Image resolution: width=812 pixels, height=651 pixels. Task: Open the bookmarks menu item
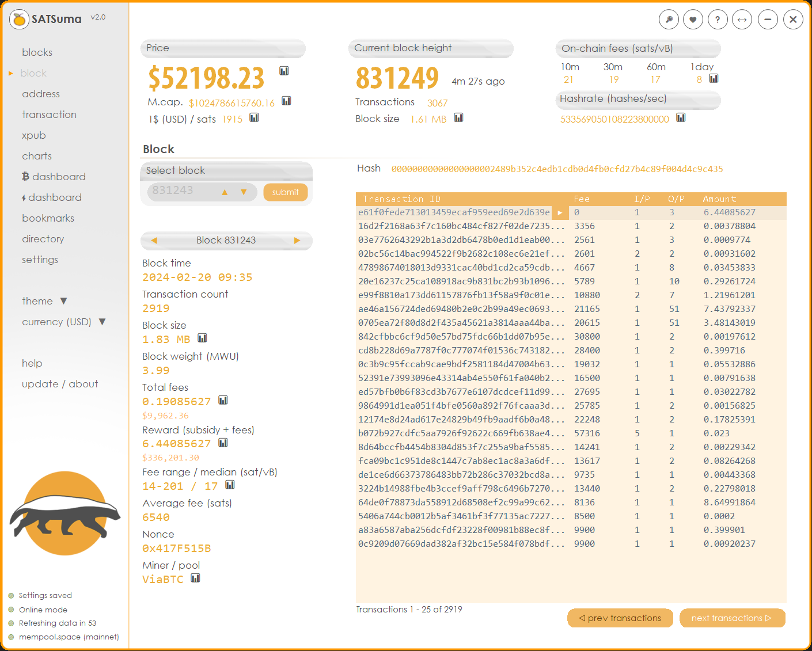[x=48, y=218]
